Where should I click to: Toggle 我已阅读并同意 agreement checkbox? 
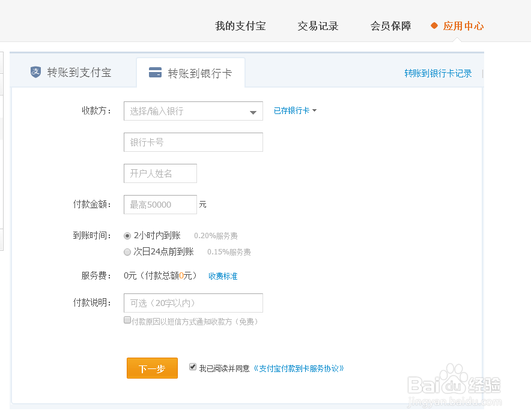[193, 367]
